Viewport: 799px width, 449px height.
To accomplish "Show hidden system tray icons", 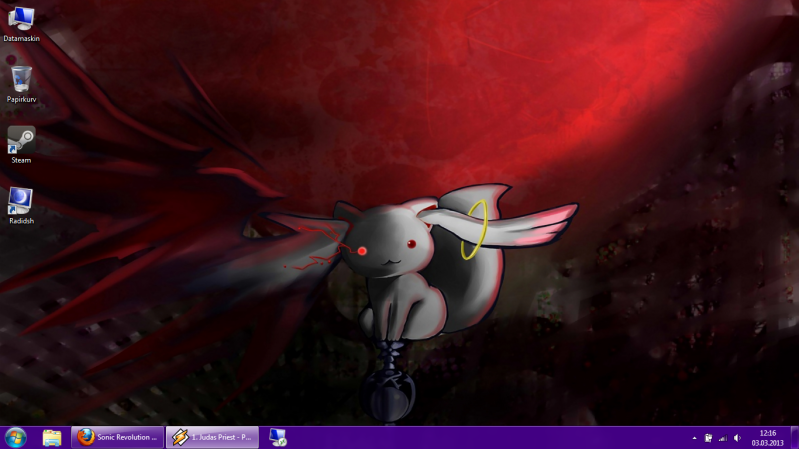I will pos(694,438).
